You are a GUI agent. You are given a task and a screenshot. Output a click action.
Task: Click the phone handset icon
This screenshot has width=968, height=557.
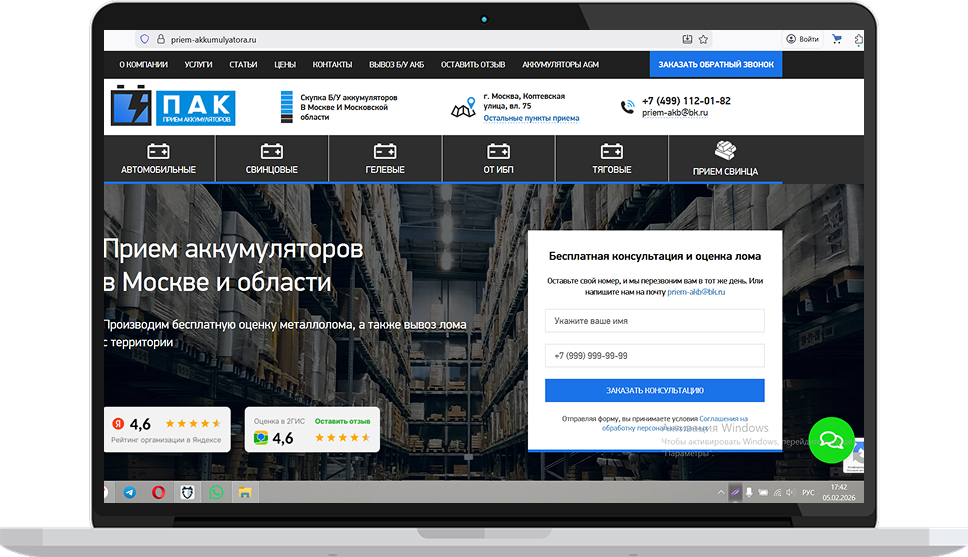pos(627,107)
